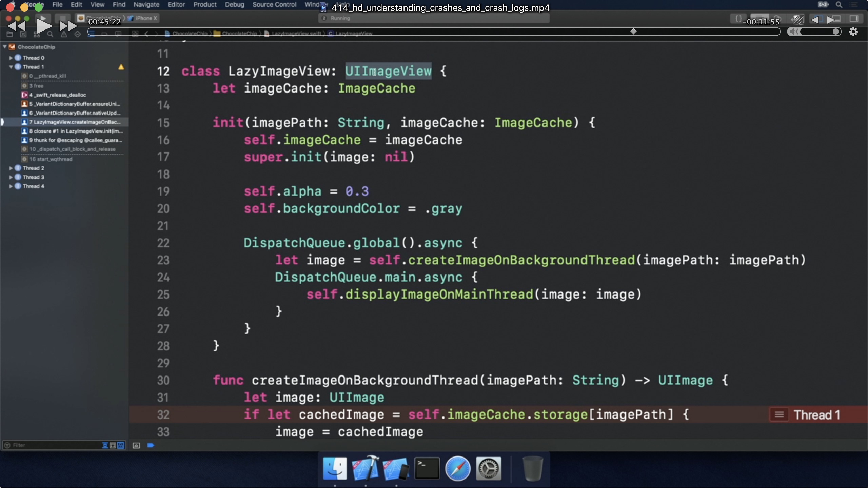
Task: Collapse the Thread 1 disclosure triangle
Action: coord(11,67)
